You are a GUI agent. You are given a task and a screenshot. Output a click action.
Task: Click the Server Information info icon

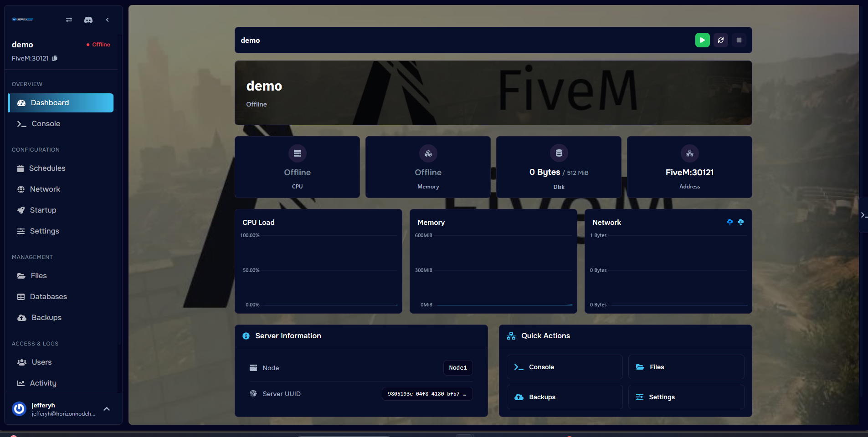[x=246, y=336]
